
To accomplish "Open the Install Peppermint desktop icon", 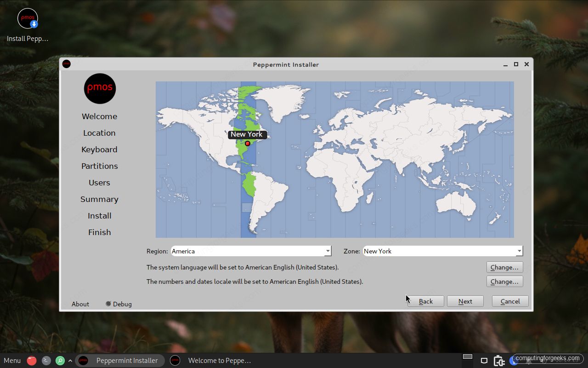I will [x=28, y=25].
